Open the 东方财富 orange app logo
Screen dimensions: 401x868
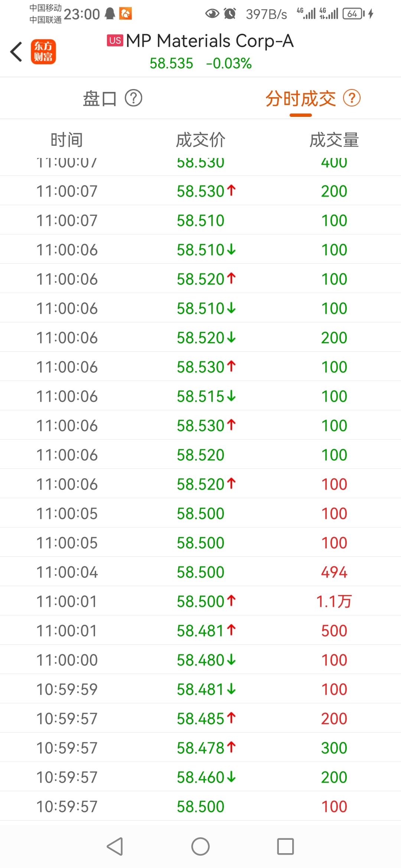tap(43, 52)
